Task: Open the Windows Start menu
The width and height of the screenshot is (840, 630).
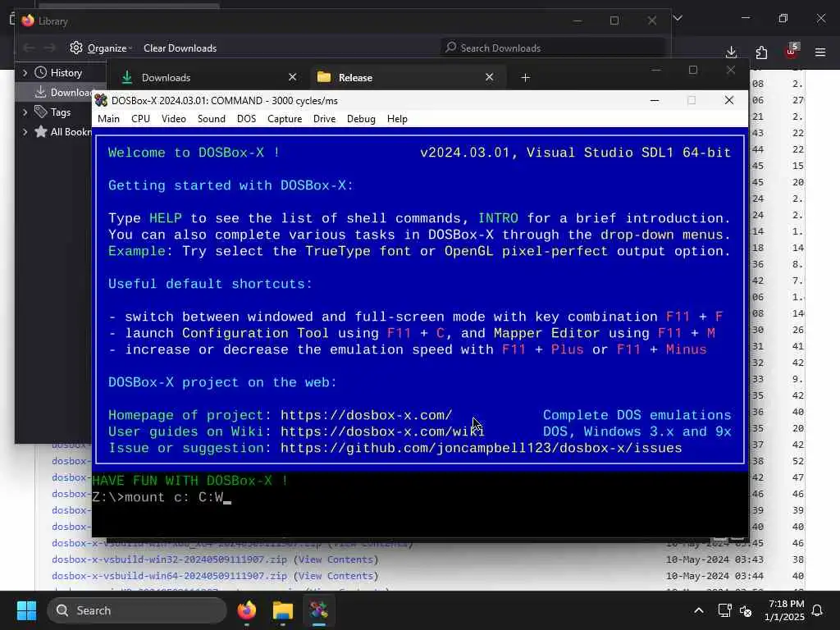Action: 26,610
